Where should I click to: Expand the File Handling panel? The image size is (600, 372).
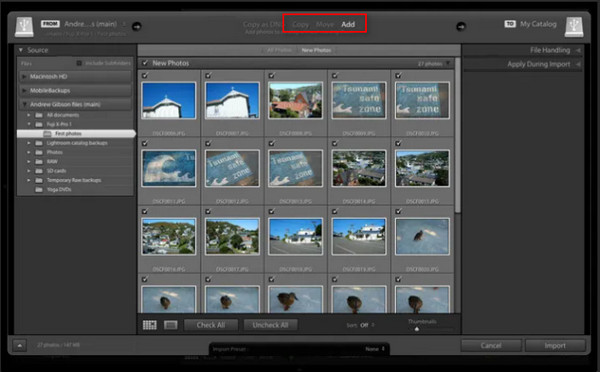(x=578, y=50)
